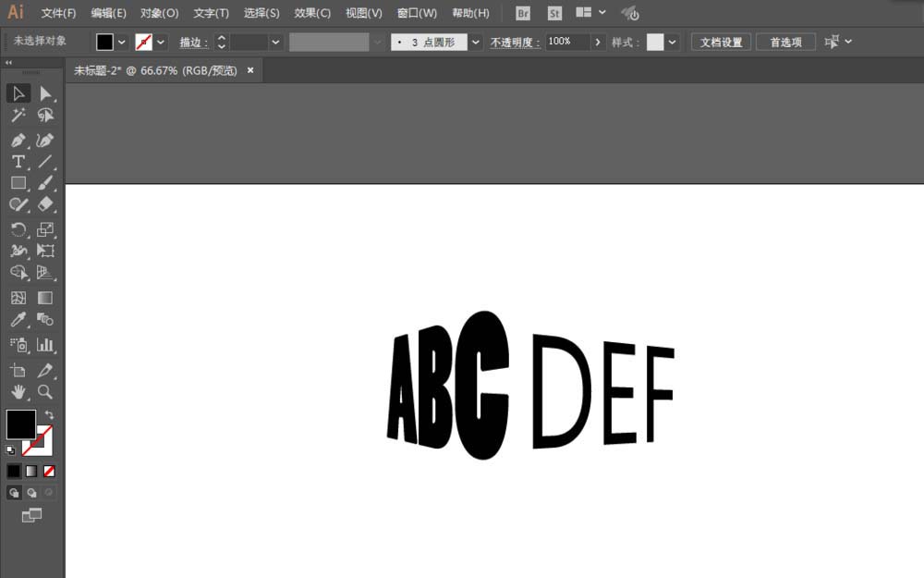Activate the Line Segment tool
Screen dimensions: 924x578
45,162
